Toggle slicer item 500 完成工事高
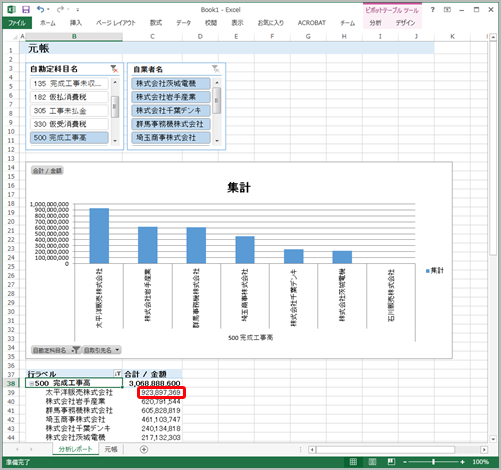Image resolution: width=501 pixels, height=470 pixels. (x=69, y=138)
